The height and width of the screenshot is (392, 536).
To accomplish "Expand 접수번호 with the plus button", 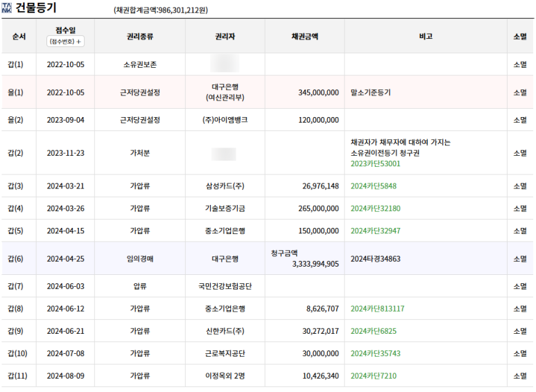I will (x=65, y=42).
